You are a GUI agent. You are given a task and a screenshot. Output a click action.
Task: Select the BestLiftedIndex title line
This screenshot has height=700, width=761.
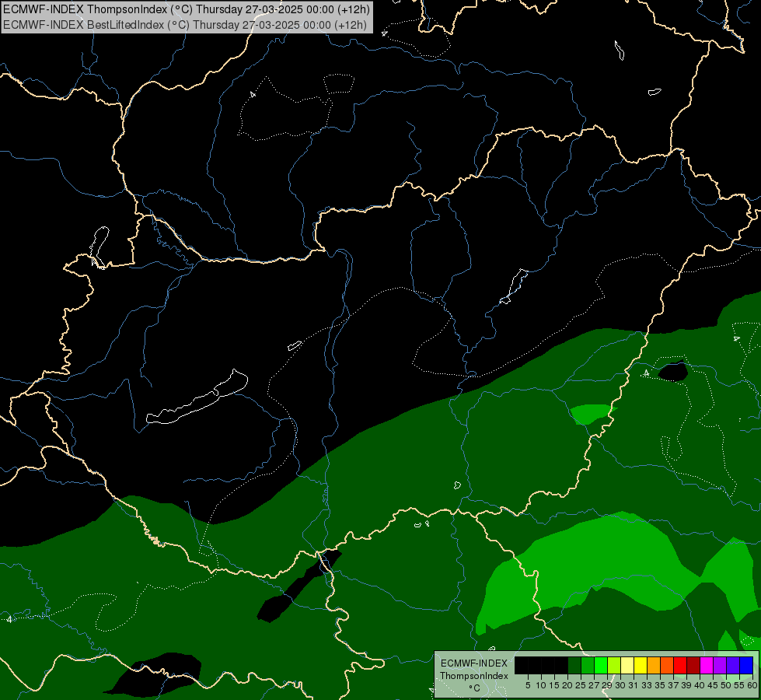tap(185, 25)
